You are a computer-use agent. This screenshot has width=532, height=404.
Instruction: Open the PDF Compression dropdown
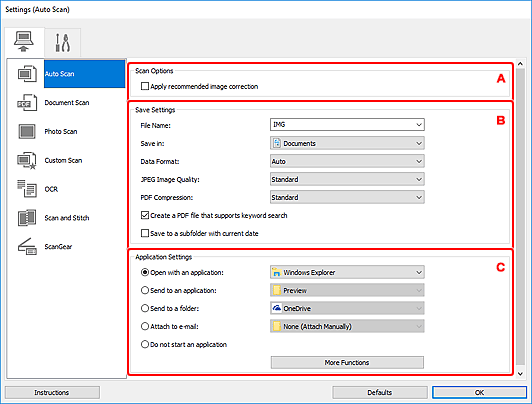347,197
